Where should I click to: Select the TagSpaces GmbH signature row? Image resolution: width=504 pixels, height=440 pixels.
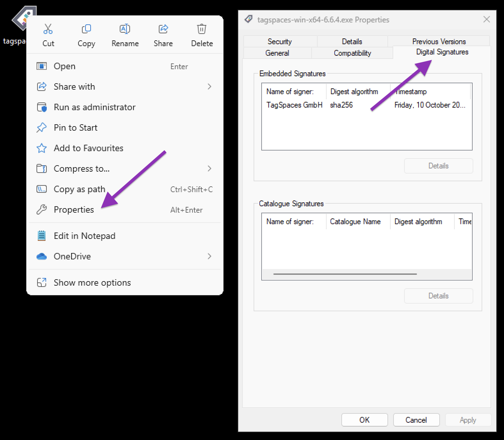367,105
